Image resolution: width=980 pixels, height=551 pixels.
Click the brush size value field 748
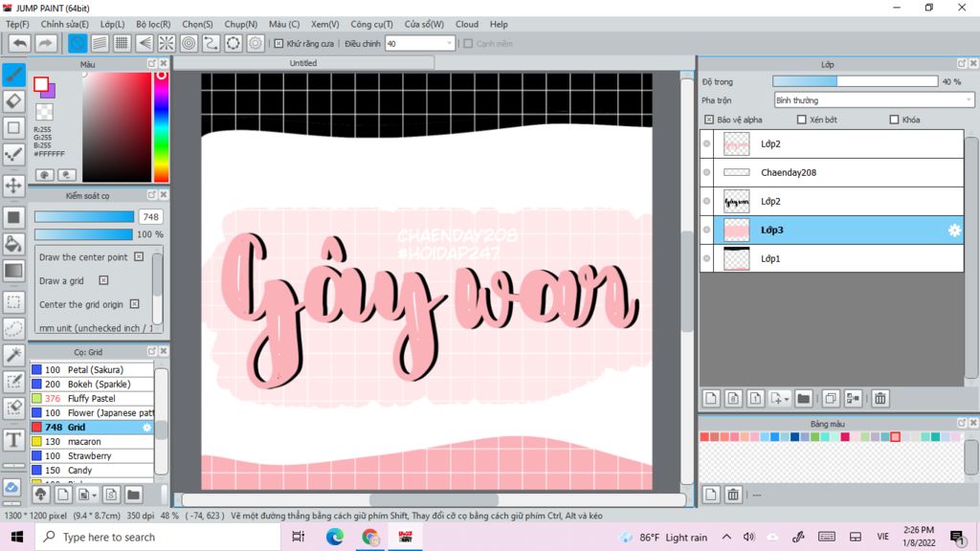pos(150,217)
